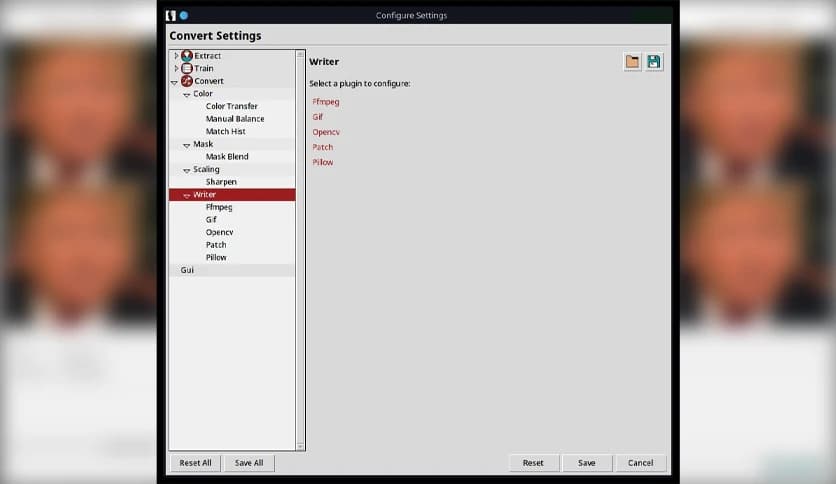
Task: Select Color Transfer in the tree
Action: tap(231, 106)
